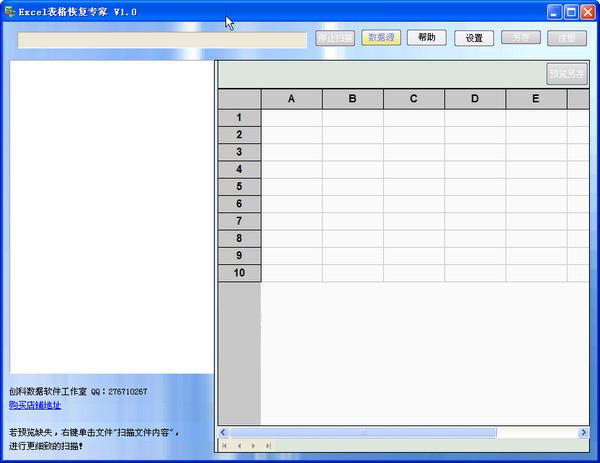The width and height of the screenshot is (600, 463).
Task: Select row header 2
Action: (x=240, y=135)
